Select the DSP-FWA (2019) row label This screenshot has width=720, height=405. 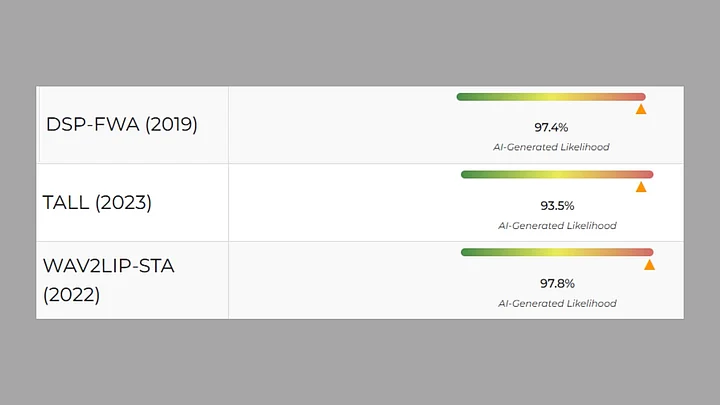(x=122, y=125)
